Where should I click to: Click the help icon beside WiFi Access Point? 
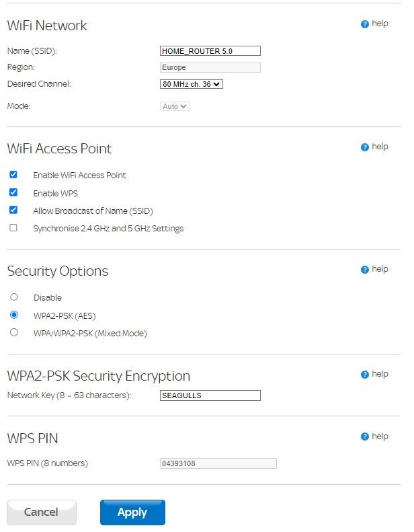click(x=365, y=147)
